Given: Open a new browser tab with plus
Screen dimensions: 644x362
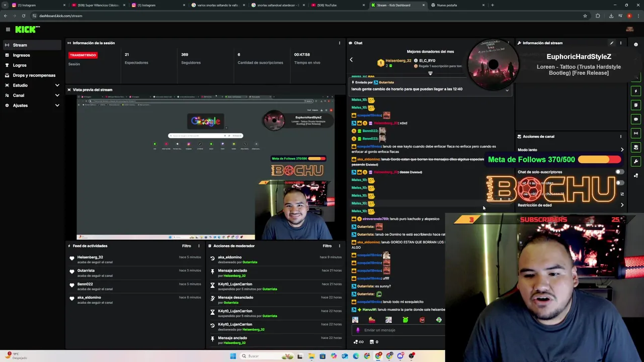Looking at the screenshot, I should (x=493, y=5).
